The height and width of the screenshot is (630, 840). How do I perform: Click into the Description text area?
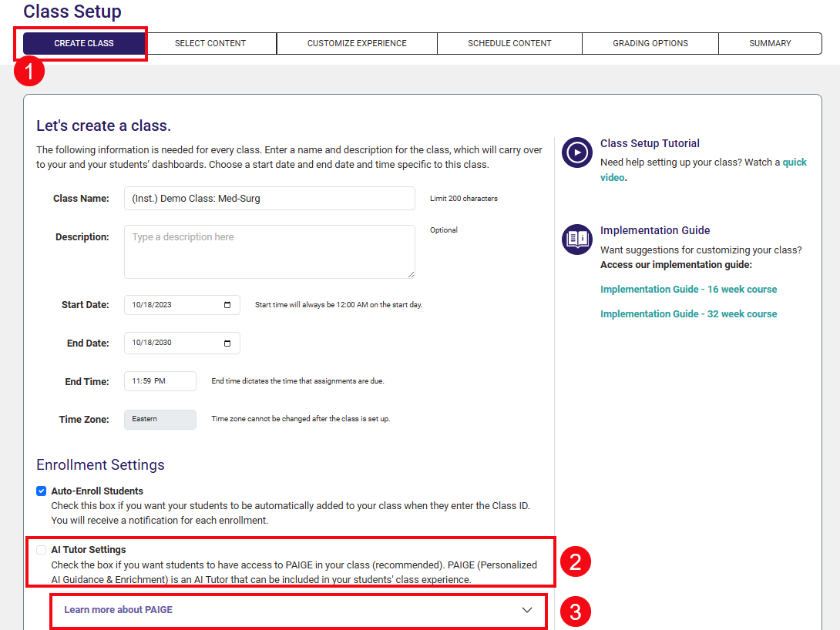pyautogui.click(x=270, y=252)
